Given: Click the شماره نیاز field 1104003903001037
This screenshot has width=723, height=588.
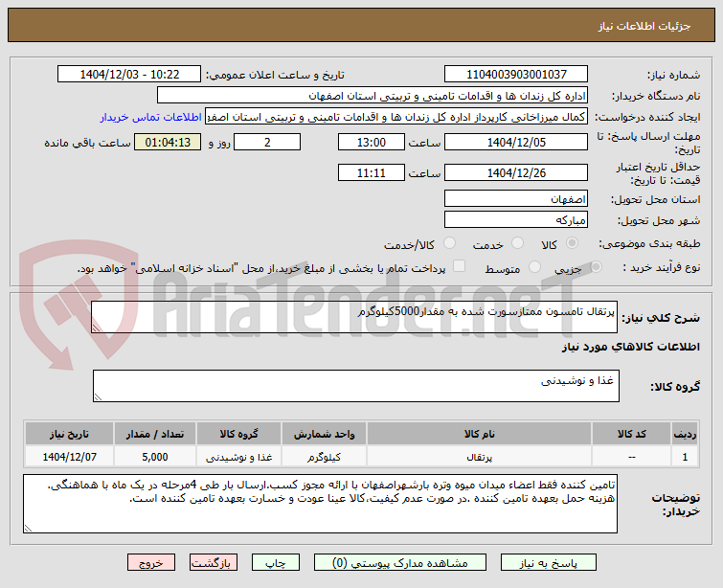Looking at the screenshot, I should (x=516, y=74).
